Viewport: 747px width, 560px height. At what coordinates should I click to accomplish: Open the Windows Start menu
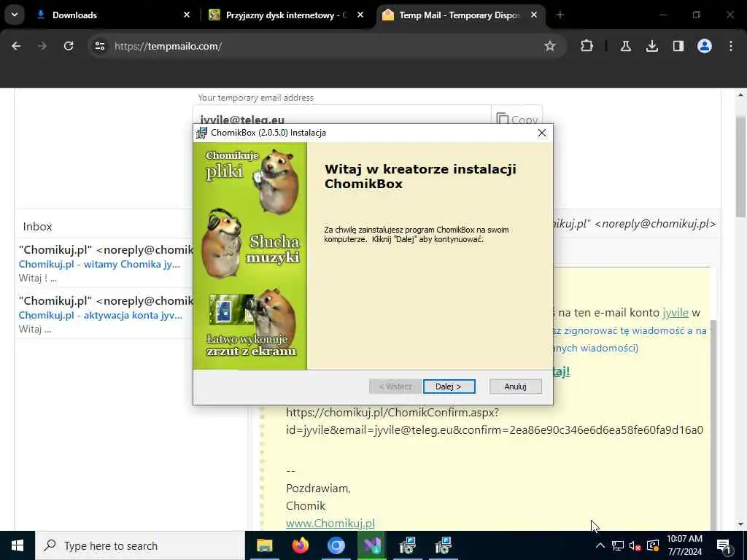point(18,545)
